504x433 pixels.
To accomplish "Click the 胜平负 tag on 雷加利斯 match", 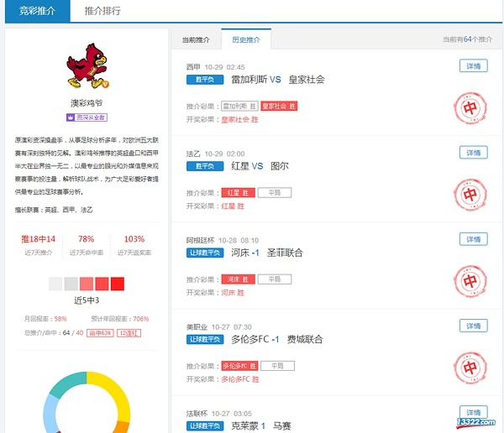I will (205, 80).
